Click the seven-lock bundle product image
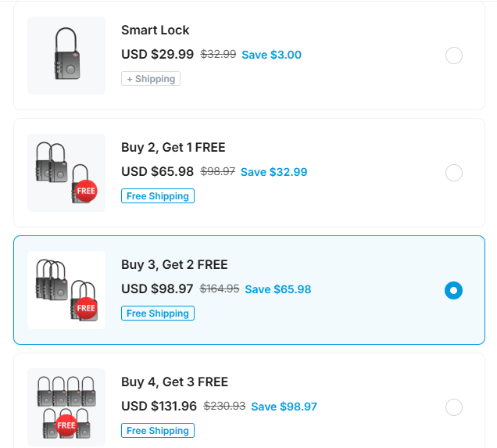Image resolution: width=497 pixels, height=448 pixels. coord(66,407)
